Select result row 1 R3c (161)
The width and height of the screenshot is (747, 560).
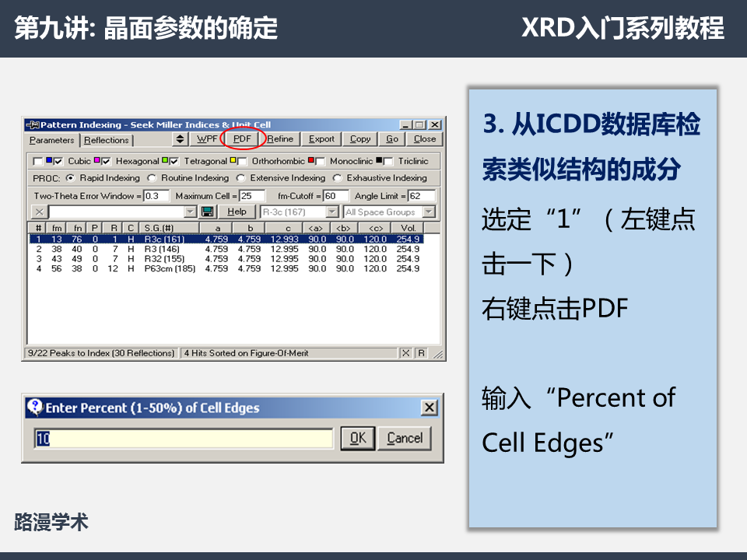(226, 239)
